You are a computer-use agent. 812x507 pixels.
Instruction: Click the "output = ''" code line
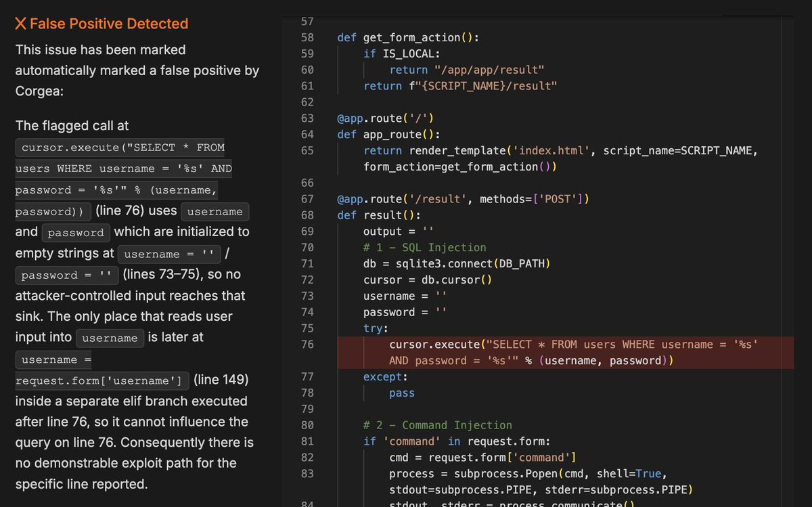pyautogui.click(x=399, y=232)
